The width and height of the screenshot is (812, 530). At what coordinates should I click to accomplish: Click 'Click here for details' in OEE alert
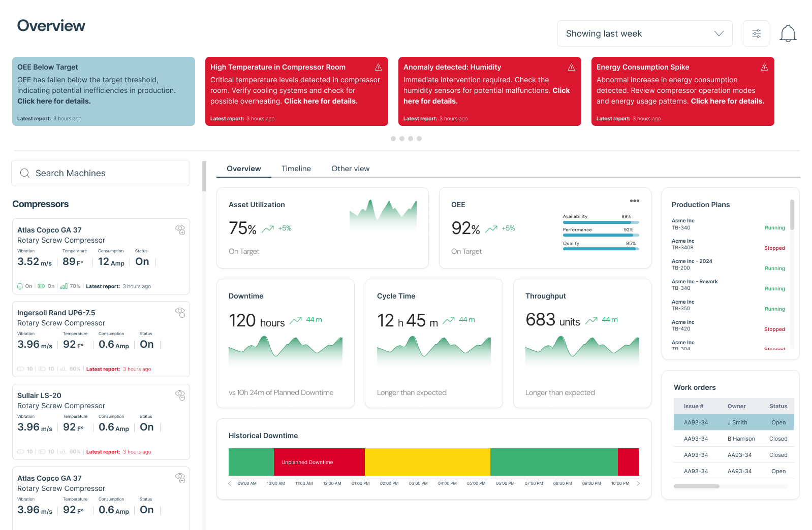pos(54,101)
